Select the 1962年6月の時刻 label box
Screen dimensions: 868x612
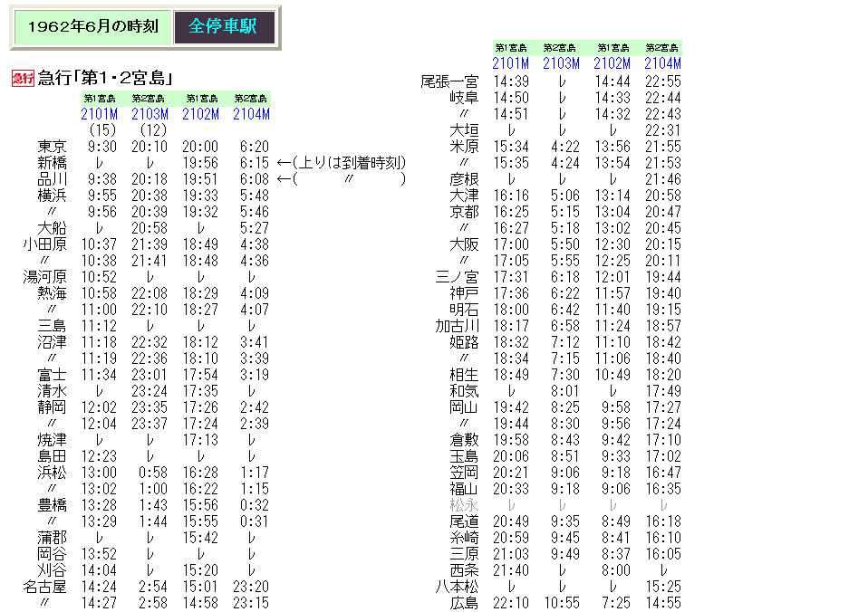92,26
